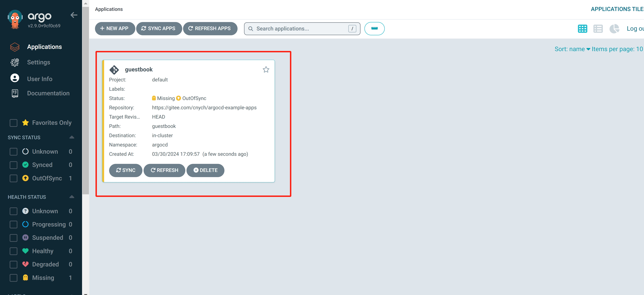Switch to the summary pie chart view
Screen dimensions: 644x295
pos(614,29)
